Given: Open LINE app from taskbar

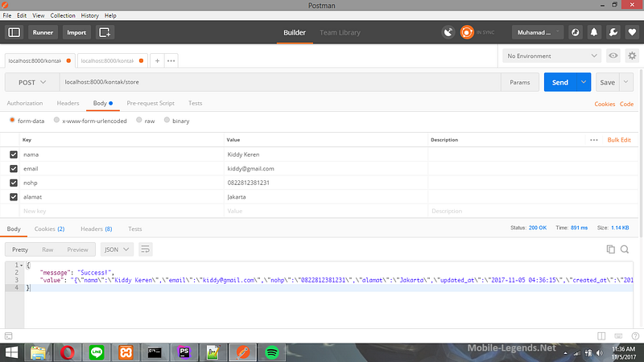Looking at the screenshot, I should pyautogui.click(x=97, y=352).
